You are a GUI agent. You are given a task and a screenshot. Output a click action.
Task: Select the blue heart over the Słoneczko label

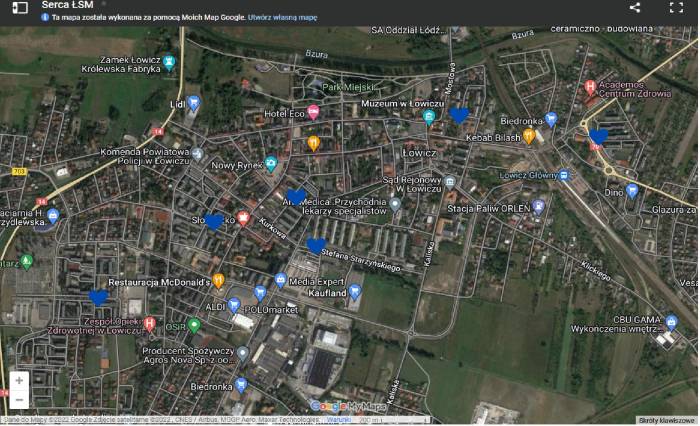[213, 221]
